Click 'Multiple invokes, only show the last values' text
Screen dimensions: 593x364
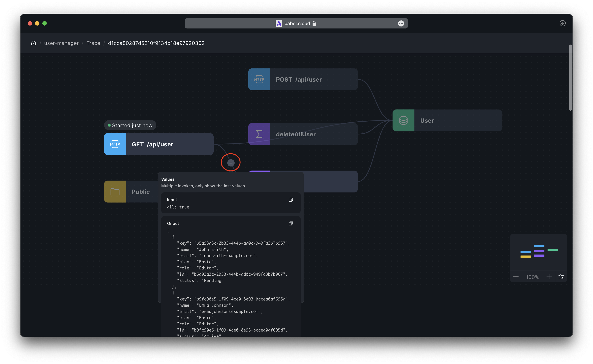pos(203,186)
